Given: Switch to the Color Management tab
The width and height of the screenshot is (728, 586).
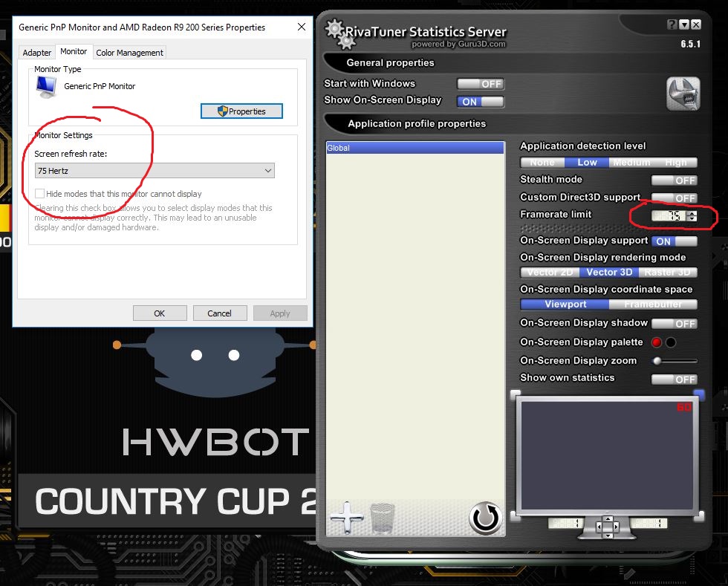Looking at the screenshot, I should click(x=129, y=53).
